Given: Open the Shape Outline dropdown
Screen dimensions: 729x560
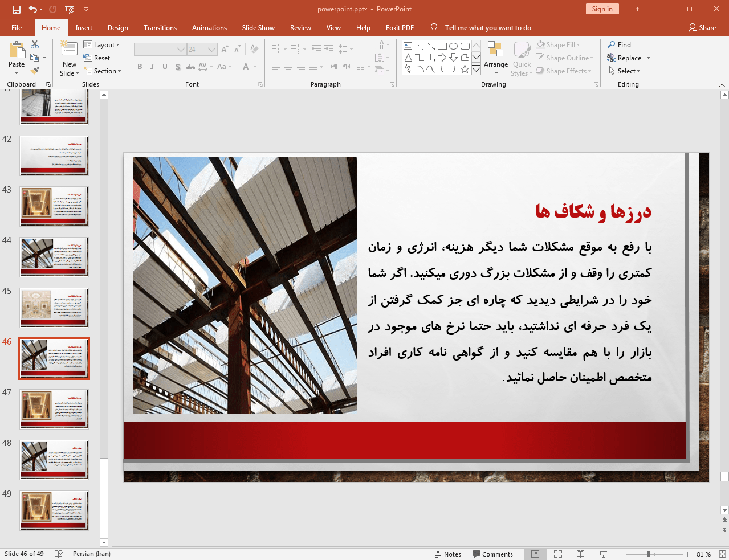Looking at the screenshot, I should point(565,58).
